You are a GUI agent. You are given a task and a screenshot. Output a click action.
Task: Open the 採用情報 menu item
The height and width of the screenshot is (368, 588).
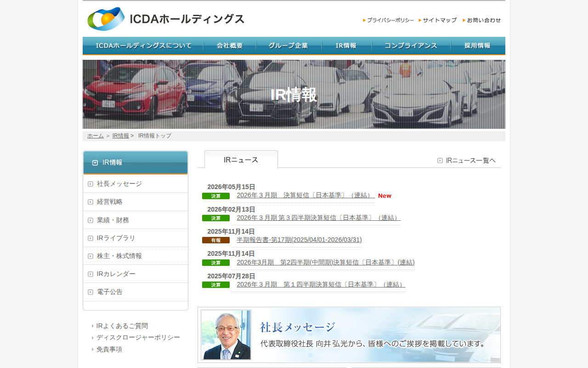pyautogui.click(x=478, y=46)
